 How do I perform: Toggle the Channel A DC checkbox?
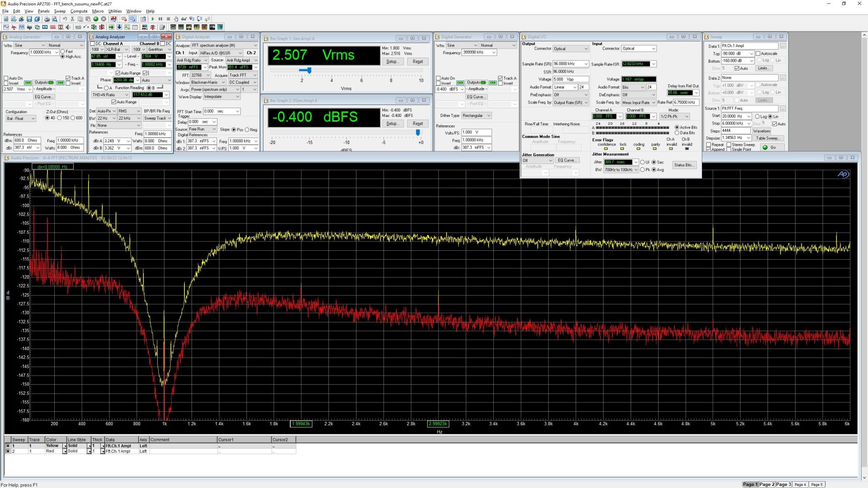click(x=93, y=44)
